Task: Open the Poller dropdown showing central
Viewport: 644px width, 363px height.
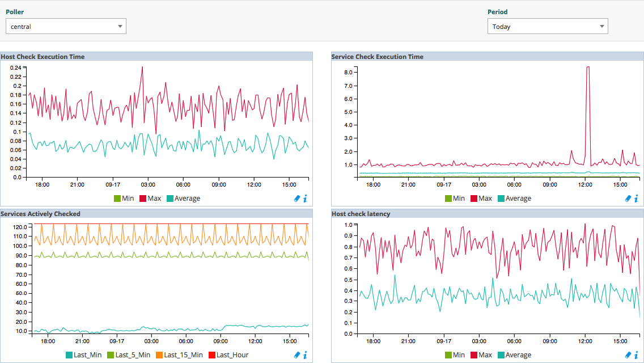Action: 66,26
